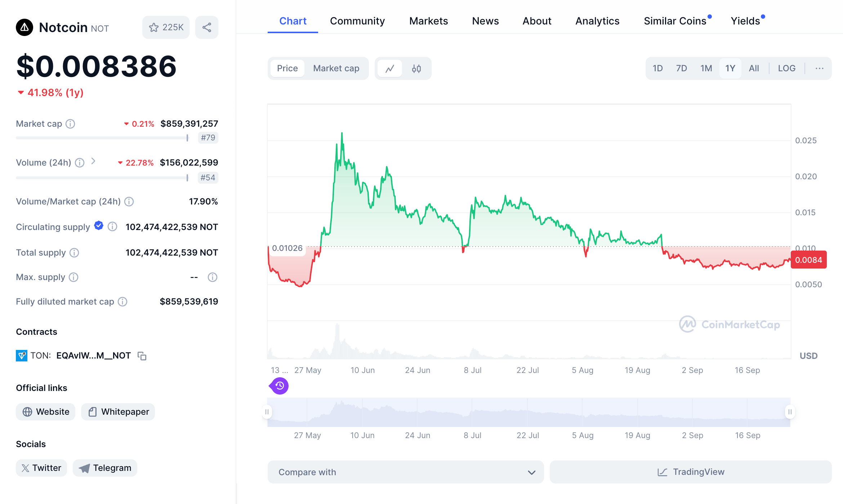Click the Website official link button
Image resolution: width=843 pixels, height=504 pixels.
pos(46,411)
